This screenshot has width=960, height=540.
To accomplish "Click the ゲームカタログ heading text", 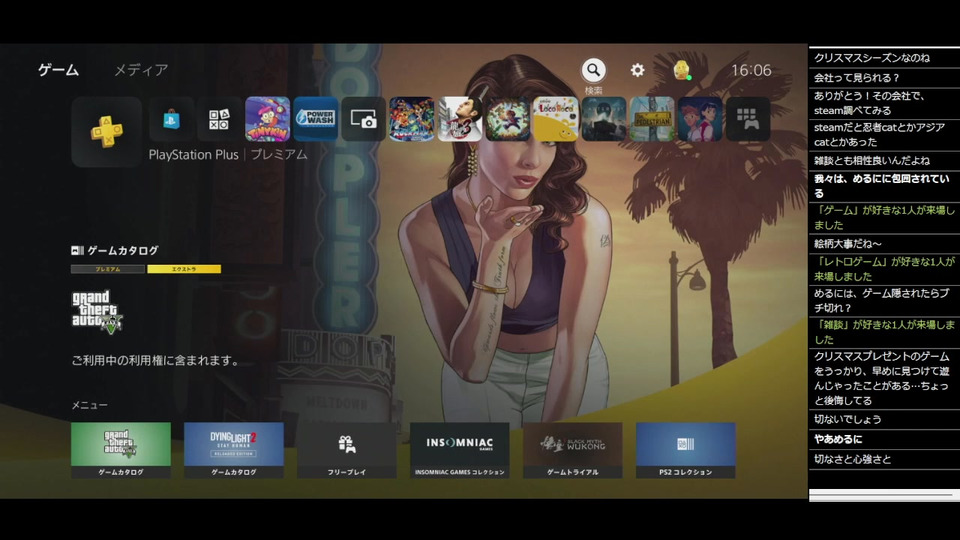I will click(x=122, y=250).
